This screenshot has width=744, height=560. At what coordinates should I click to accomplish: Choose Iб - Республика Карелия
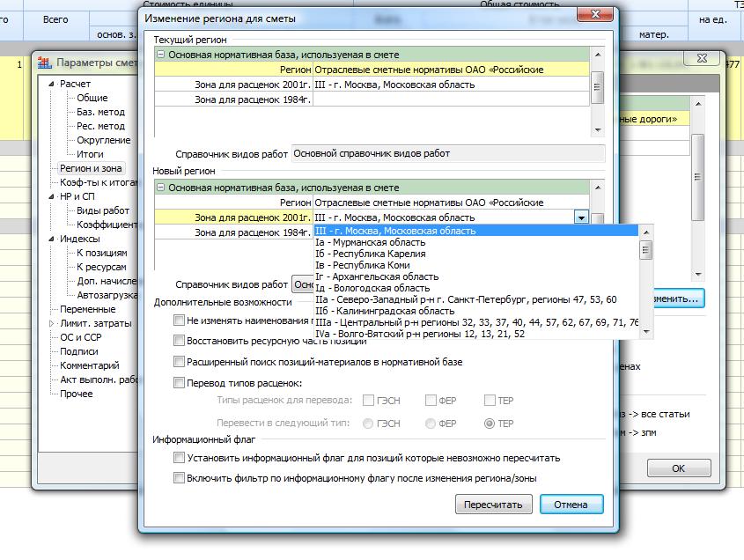coord(476,254)
